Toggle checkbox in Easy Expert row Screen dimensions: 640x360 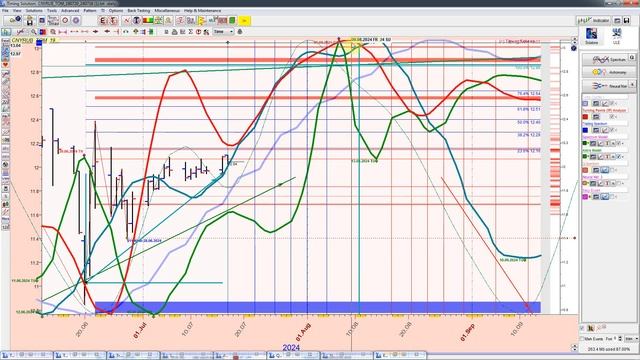pos(612,197)
